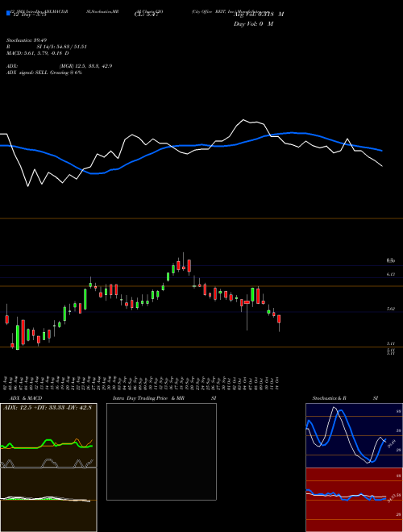Click the tallest candlestick at the price peak
Screen dimensions: 403x532
(184, 263)
